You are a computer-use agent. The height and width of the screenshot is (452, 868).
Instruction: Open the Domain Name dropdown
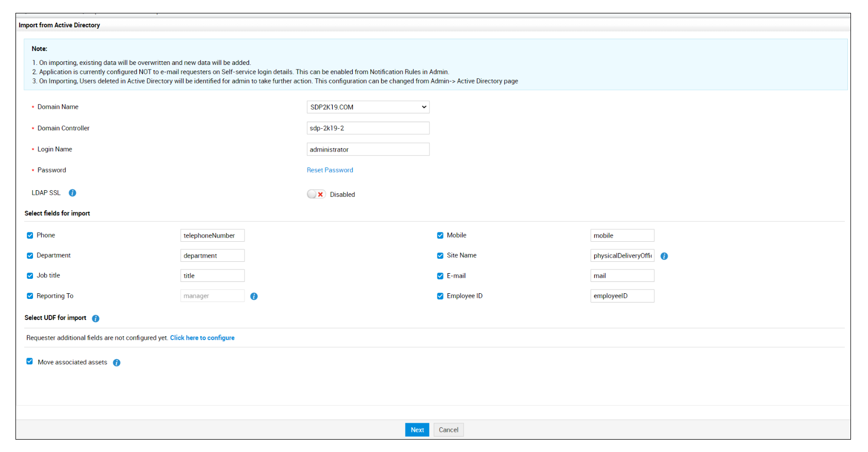coord(368,107)
